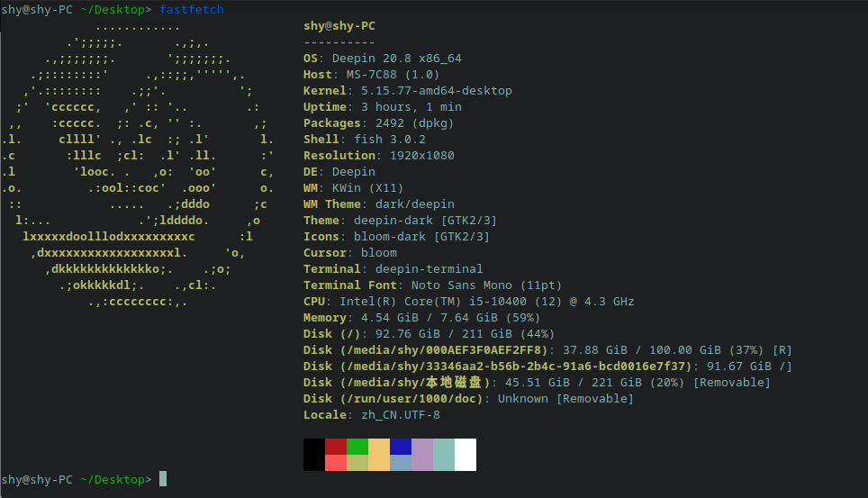Image resolution: width=868 pixels, height=498 pixels.
Task: Click the Disk /run/user/1000/doc line
Action: click(468, 399)
